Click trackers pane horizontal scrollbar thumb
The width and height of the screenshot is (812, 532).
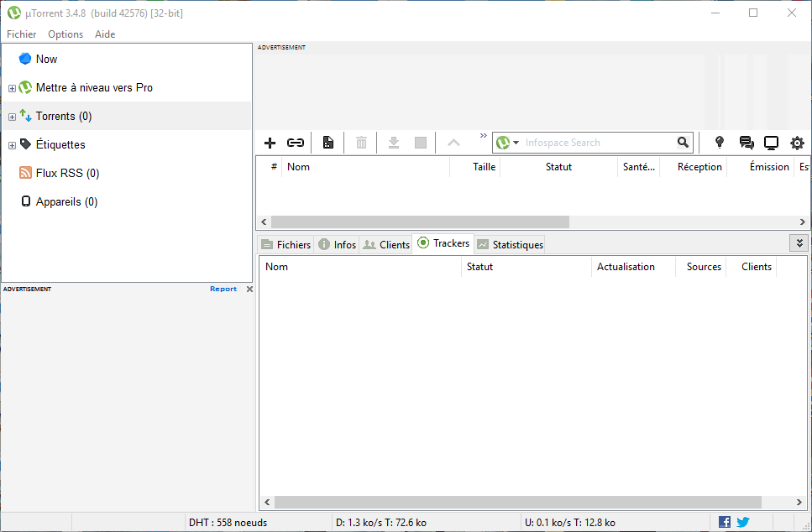pyautogui.click(x=518, y=502)
